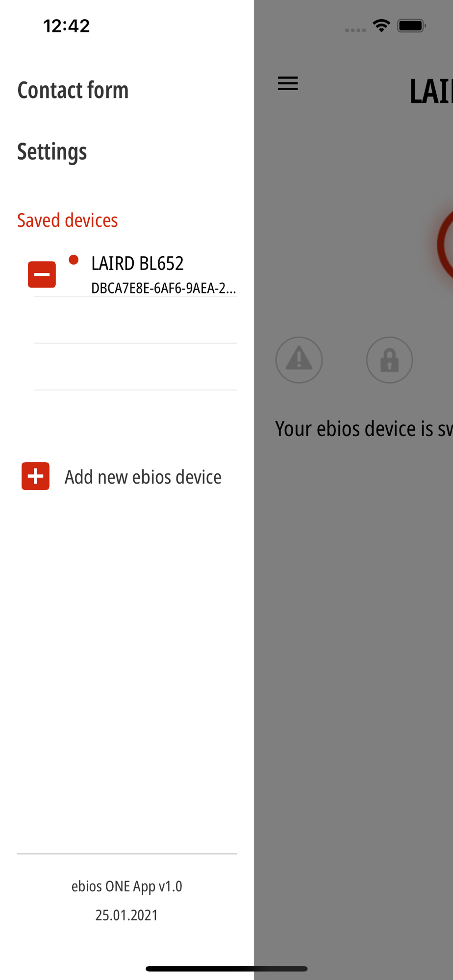Tap the battery status icon
453x980 pixels.
(x=411, y=25)
